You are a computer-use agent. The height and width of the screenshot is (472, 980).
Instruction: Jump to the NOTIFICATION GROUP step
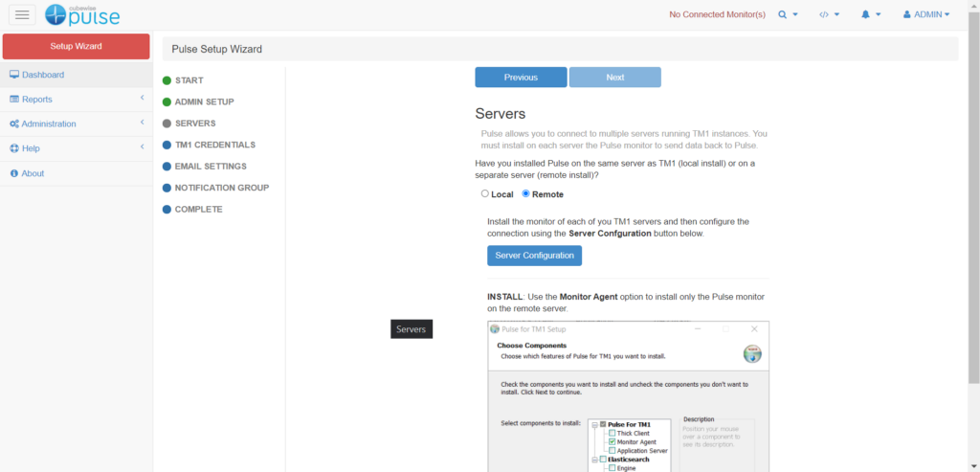pyautogui.click(x=221, y=188)
